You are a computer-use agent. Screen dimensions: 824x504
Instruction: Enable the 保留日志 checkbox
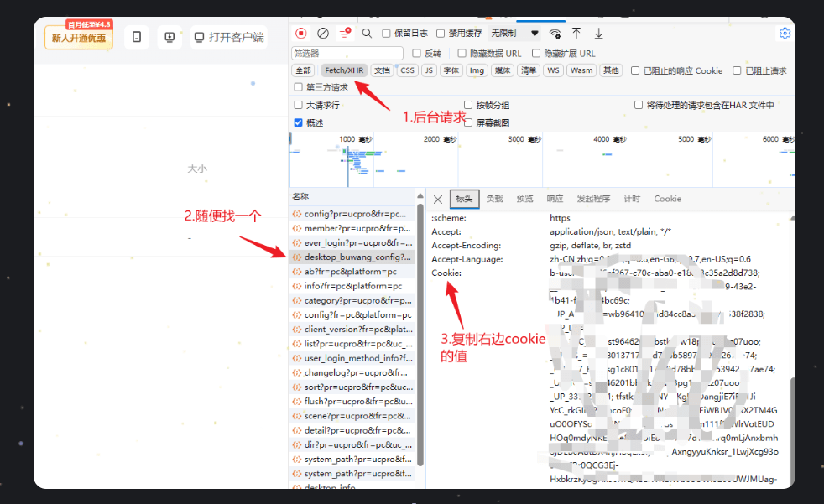coord(387,34)
